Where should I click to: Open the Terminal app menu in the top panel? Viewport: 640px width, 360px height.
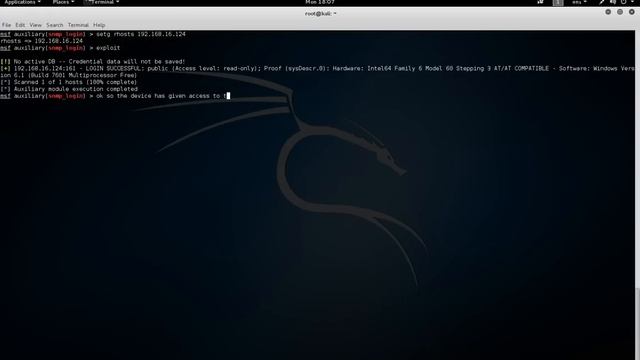[x=102, y=2]
